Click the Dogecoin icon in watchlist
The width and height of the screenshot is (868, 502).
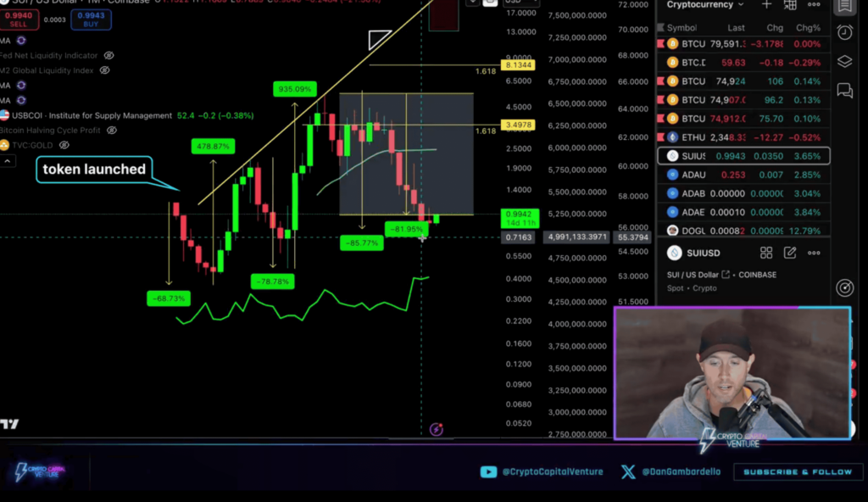tap(672, 231)
